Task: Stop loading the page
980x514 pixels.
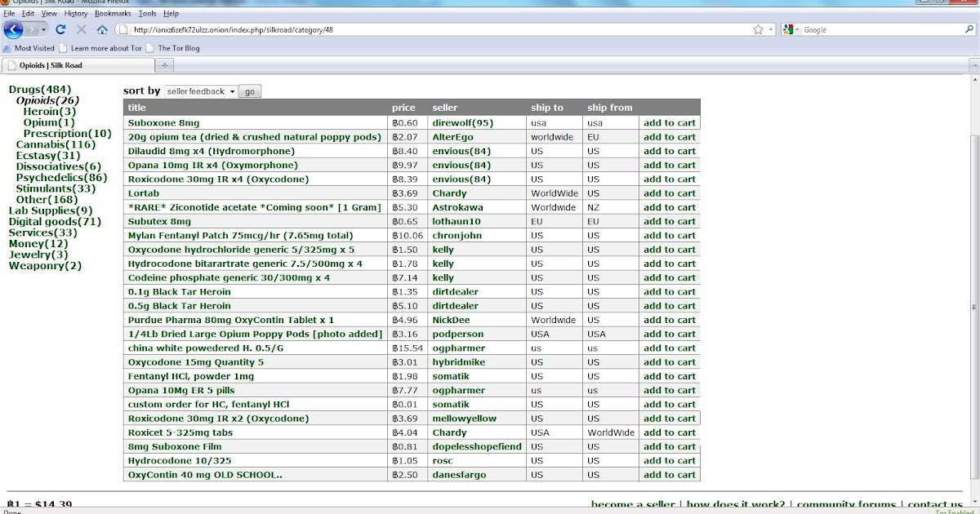Action: click(x=82, y=29)
